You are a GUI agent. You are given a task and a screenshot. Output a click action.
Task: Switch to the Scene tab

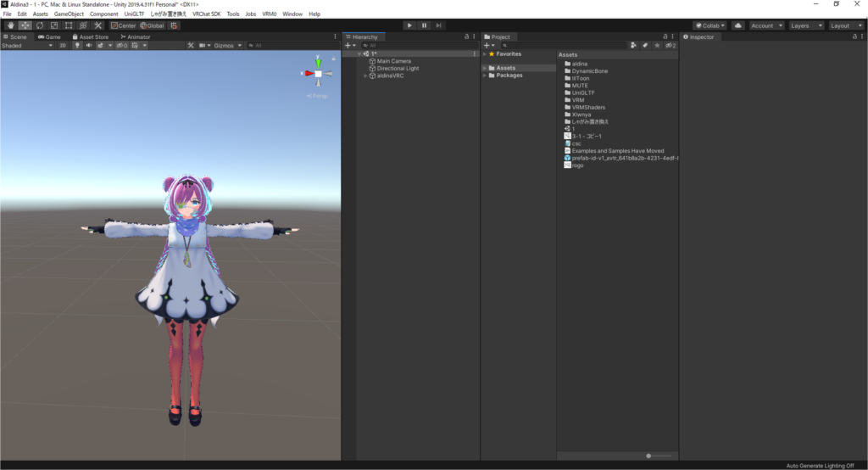pos(15,37)
